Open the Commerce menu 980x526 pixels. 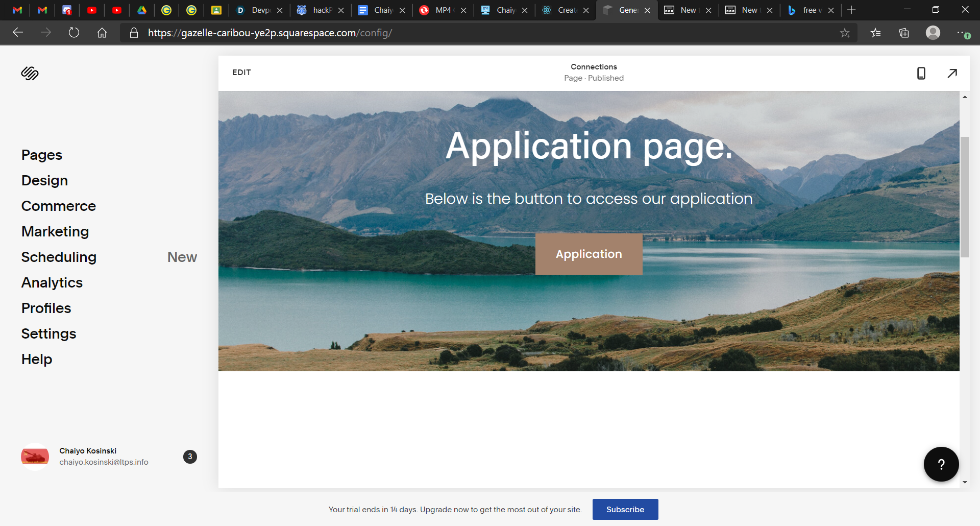coord(59,206)
